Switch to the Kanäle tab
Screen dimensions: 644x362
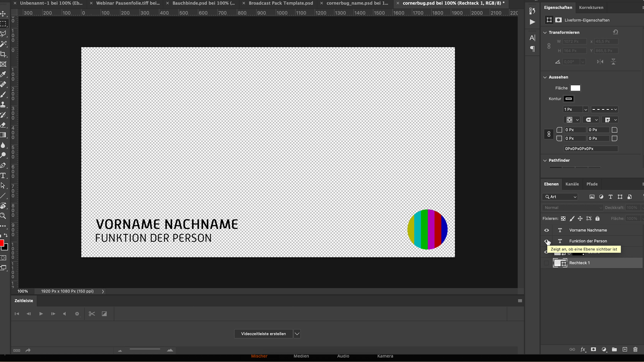(x=572, y=184)
